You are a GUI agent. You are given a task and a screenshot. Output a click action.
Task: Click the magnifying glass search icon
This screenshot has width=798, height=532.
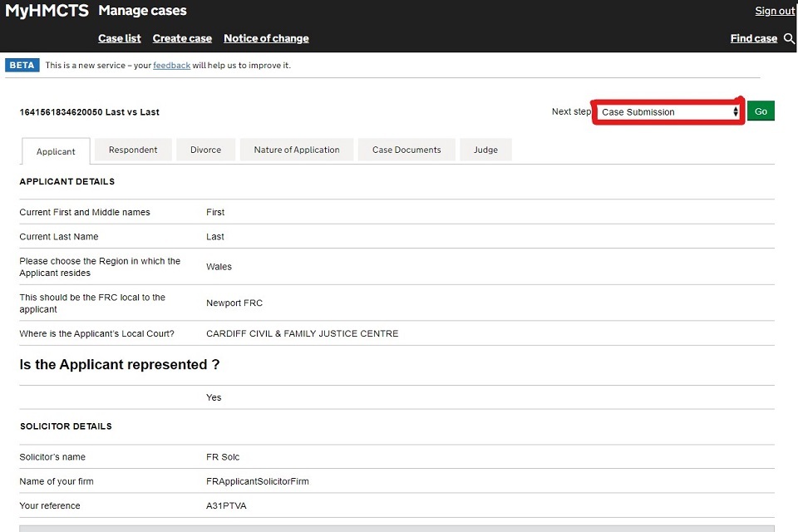789,38
